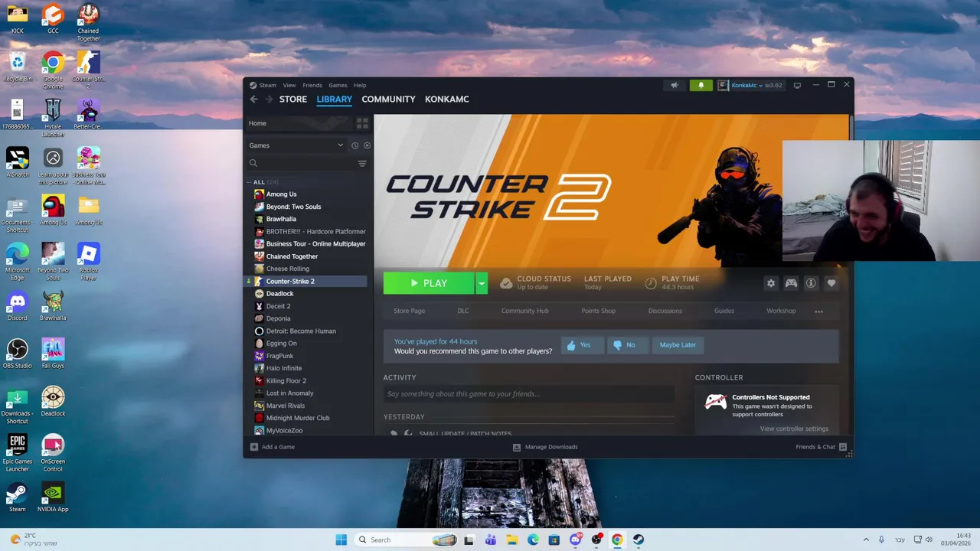980x551 pixels.
Task: Collapse the ALL games category
Action: [250, 182]
